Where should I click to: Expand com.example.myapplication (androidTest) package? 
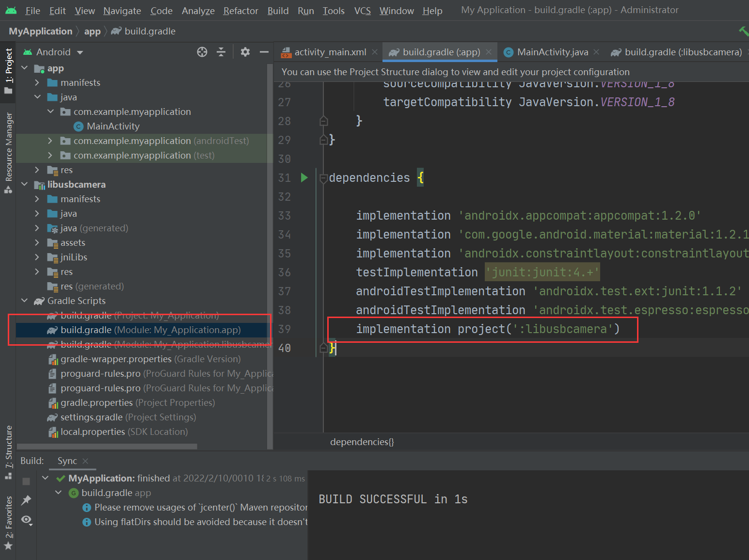tap(50, 141)
